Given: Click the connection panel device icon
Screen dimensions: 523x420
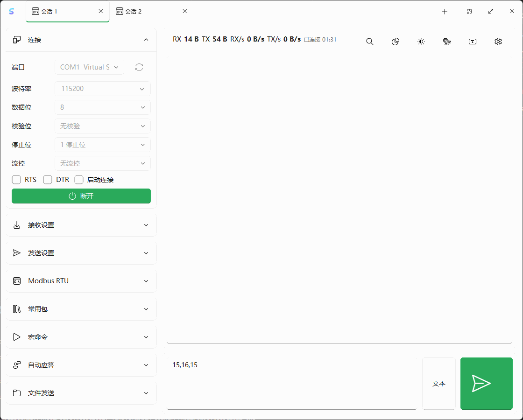Looking at the screenshot, I should point(17,40).
